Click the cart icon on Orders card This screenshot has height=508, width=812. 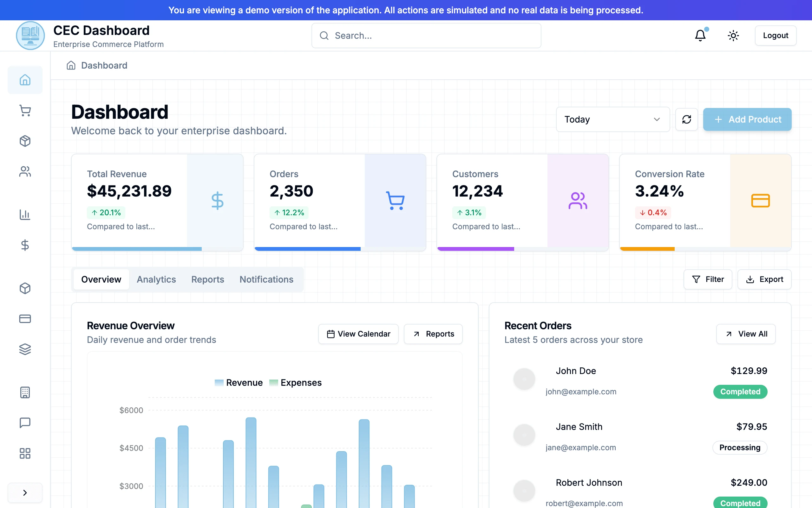[x=395, y=201]
